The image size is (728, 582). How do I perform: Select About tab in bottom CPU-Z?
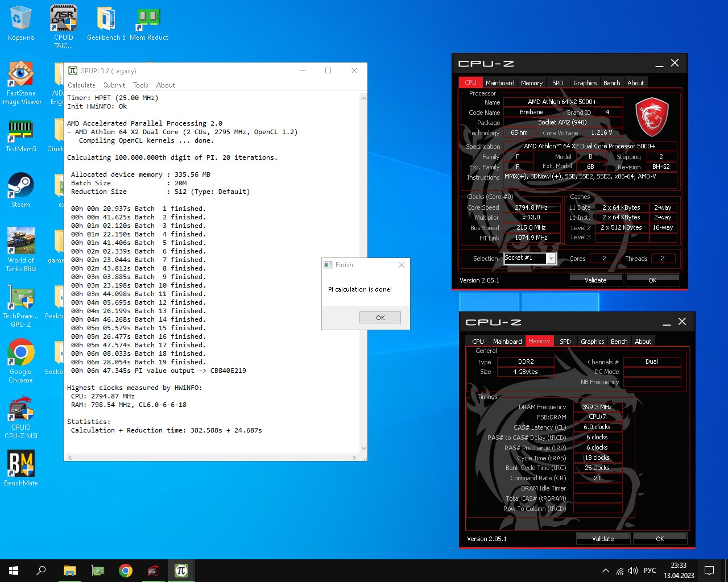click(x=643, y=342)
